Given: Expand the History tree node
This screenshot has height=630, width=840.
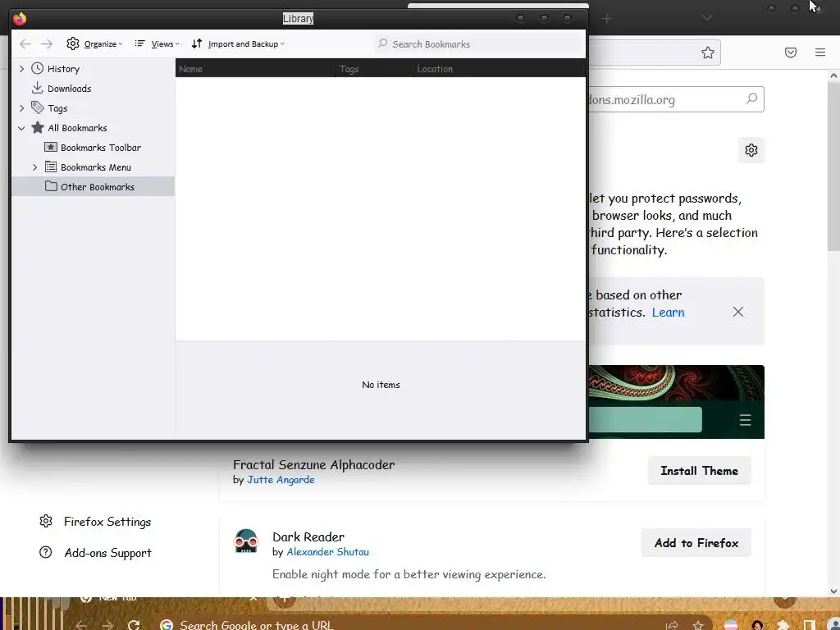Looking at the screenshot, I should point(21,69).
